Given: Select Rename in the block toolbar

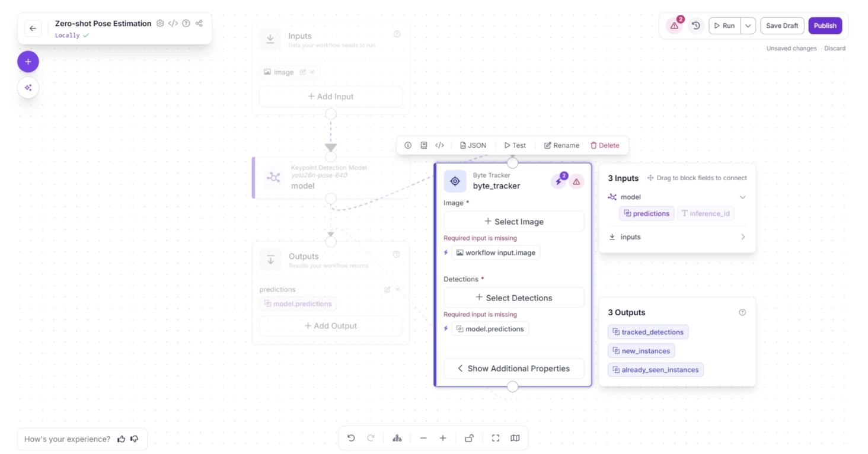Looking at the screenshot, I should coord(561,145).
